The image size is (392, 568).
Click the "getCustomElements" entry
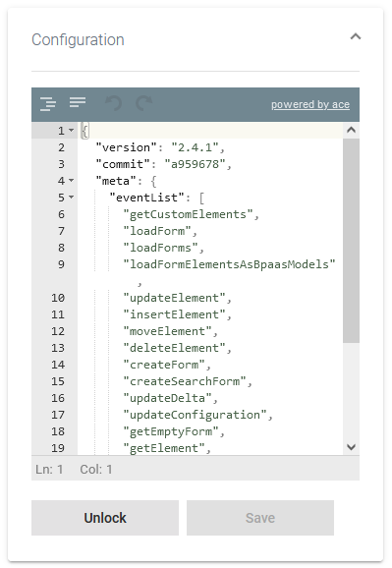(x=191, y=214)
